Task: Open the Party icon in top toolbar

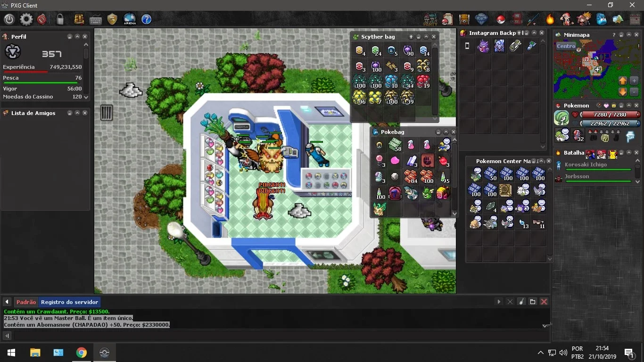Action: (x=430, y=19)
